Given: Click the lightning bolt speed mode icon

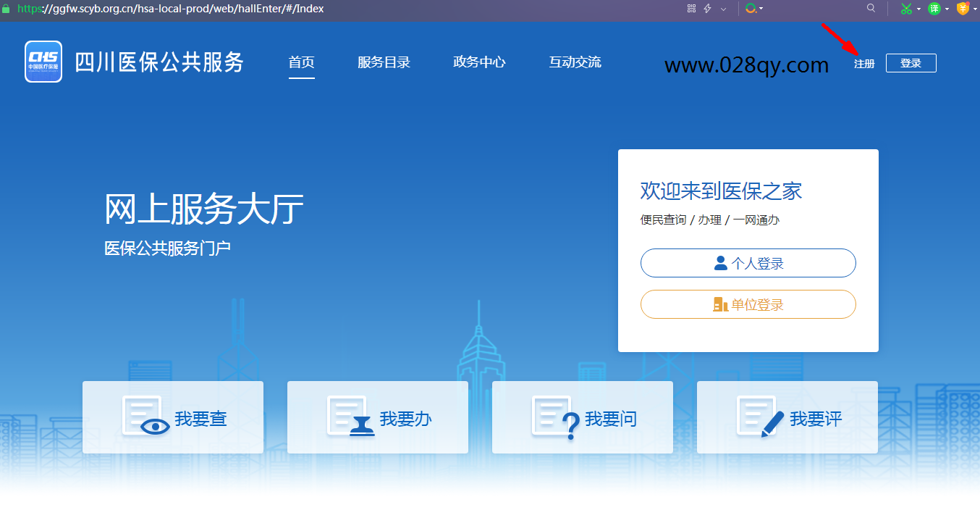Looking at the screenshot, I should pyautogui.click(x=708, y=9).
